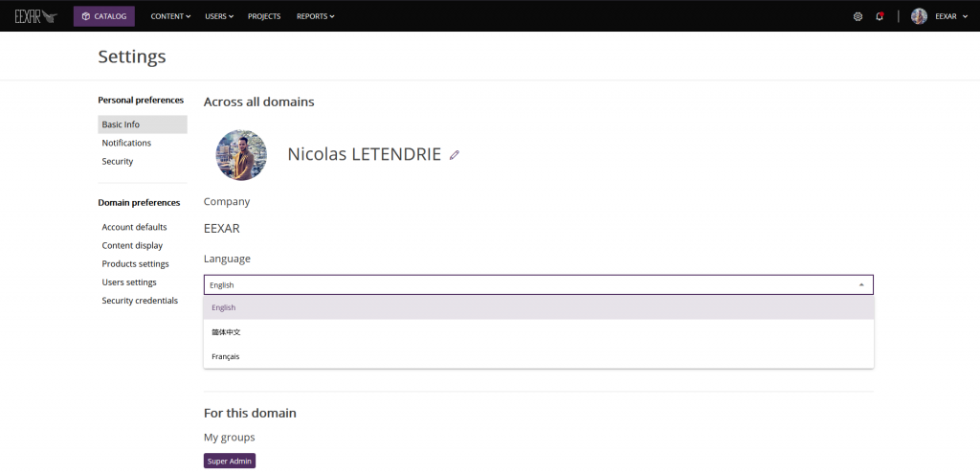This screenshot has height=474, width=980.
Task: Select Basic Info in the sidebar
Action: (143, 124)
